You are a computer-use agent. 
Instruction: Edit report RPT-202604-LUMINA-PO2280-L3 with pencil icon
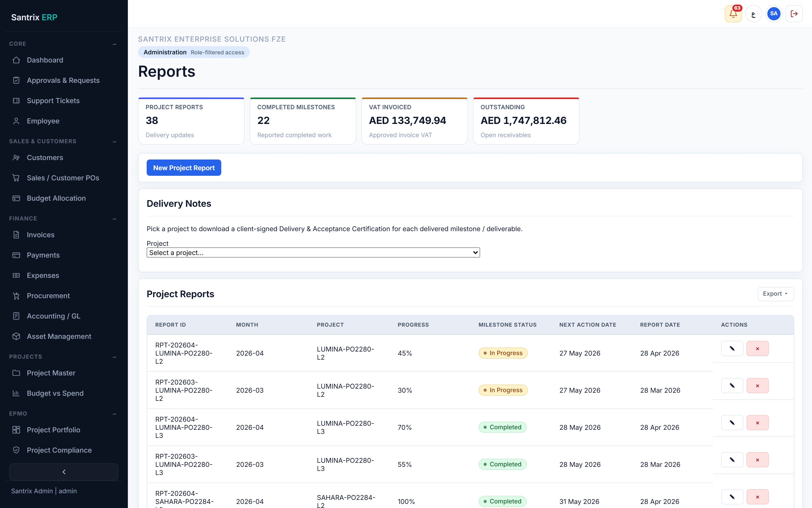[x=732, y=423]
